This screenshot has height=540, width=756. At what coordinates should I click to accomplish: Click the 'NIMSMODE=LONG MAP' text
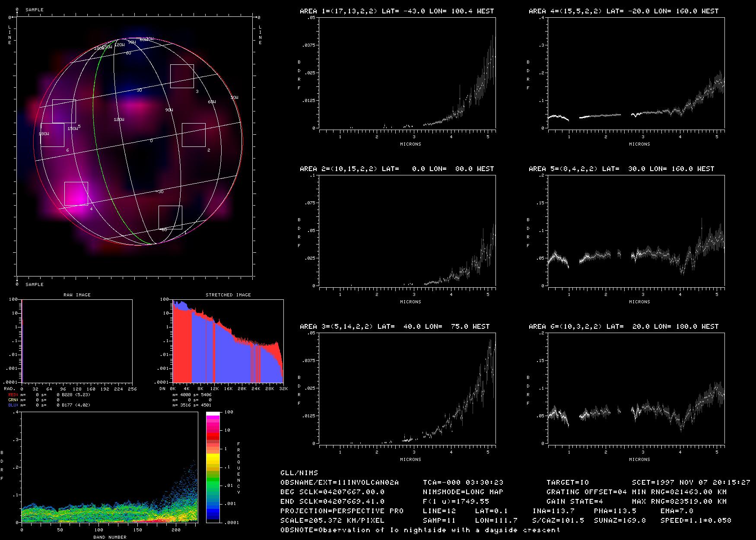[463, 492]
